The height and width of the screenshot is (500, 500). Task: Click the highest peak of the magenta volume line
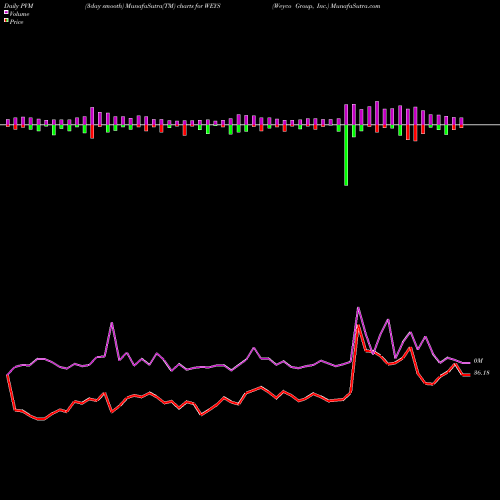pos(358,308)
